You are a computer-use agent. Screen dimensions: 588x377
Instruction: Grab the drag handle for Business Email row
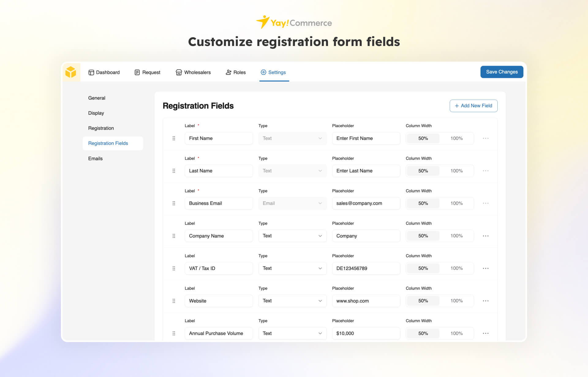[174, 203]
